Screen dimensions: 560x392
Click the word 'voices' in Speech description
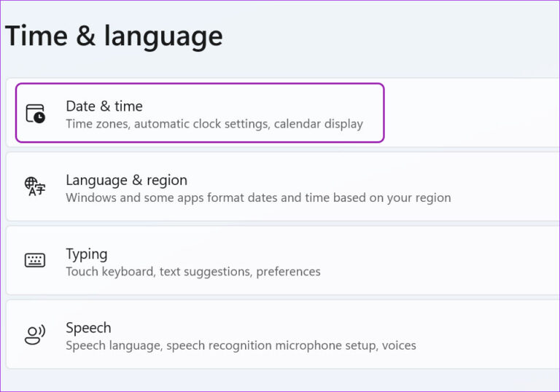(398, 345)
